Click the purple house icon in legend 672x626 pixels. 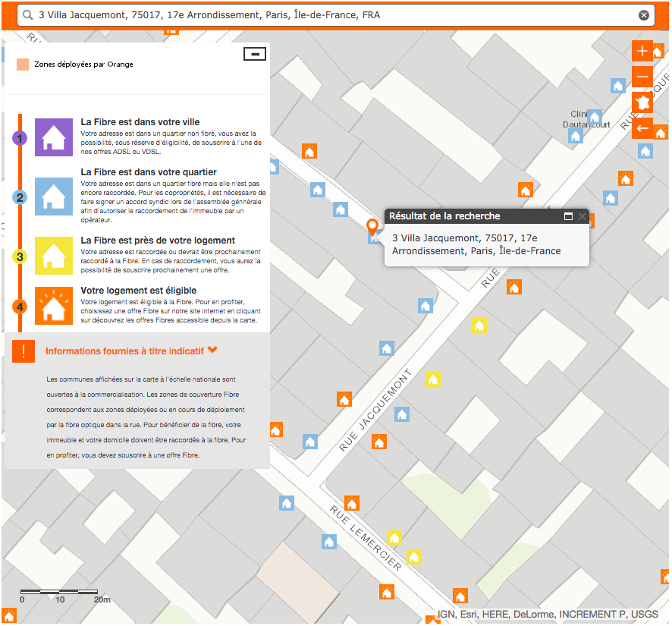coord(54,137)
